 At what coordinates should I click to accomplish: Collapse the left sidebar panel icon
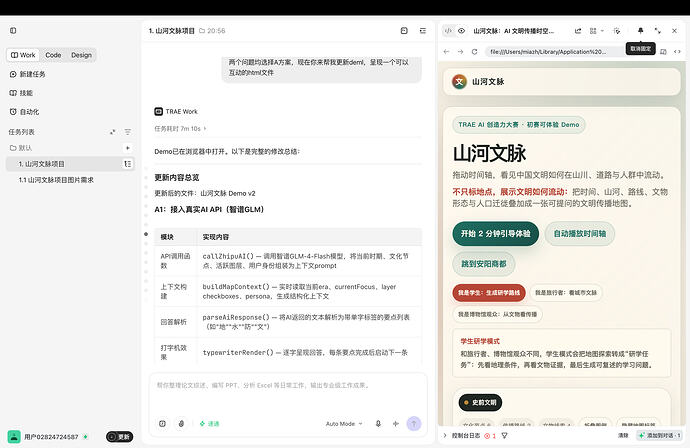tap(13, 30)
